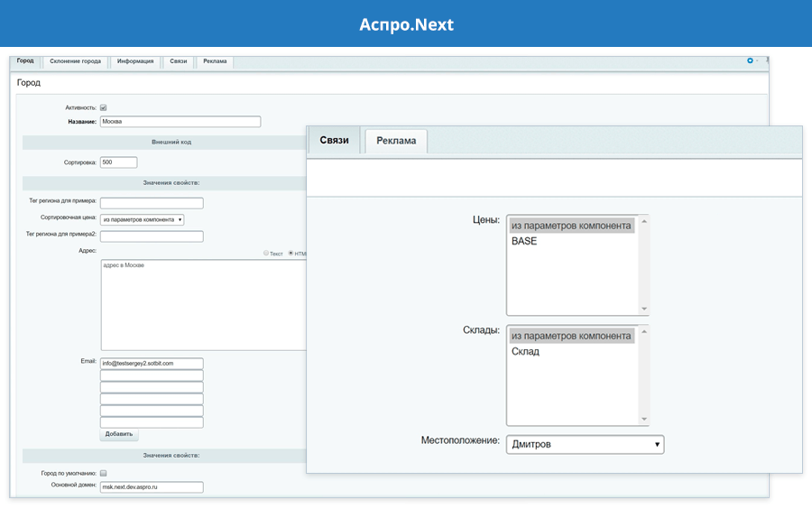Select Склад in the Склады list

point(572,352)
